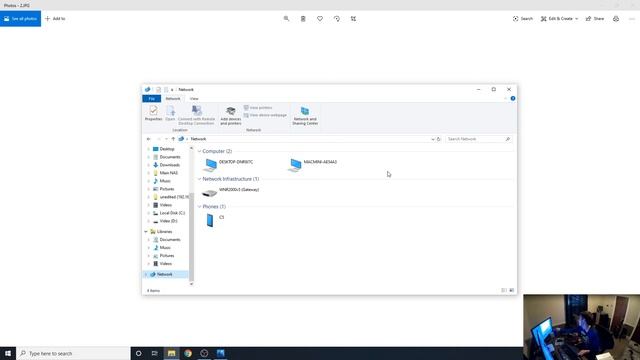Click Search in Photos toolbar

(x=523, y=19)
